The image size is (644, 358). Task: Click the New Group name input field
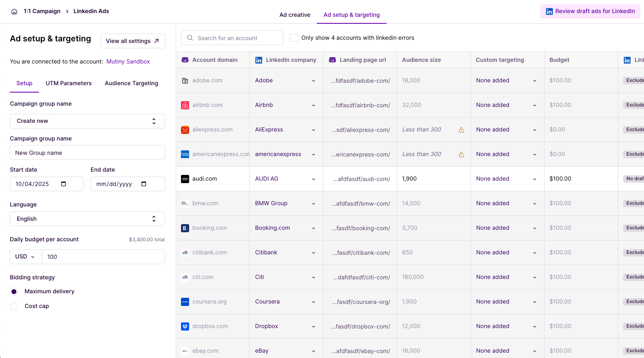click(x=87, y=152)
